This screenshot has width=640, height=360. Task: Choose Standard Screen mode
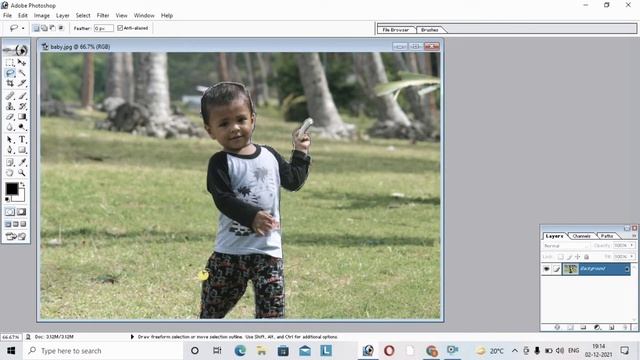pyautogui.click(x=8, y=224)
